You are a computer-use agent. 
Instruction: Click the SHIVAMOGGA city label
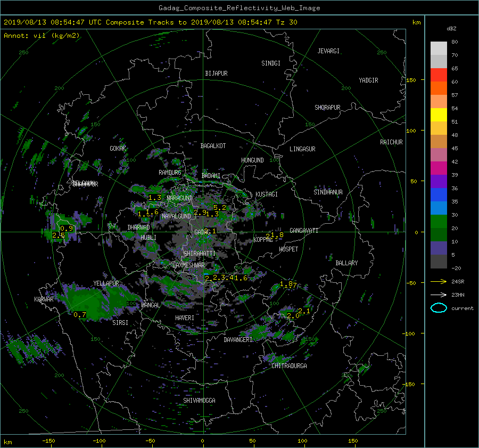tap(199, 401)
